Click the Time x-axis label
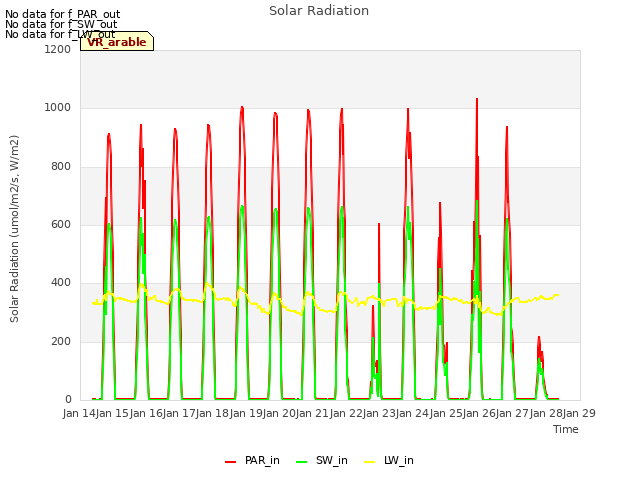This screenshot has width=640, height=480. [x=566, y=429]
